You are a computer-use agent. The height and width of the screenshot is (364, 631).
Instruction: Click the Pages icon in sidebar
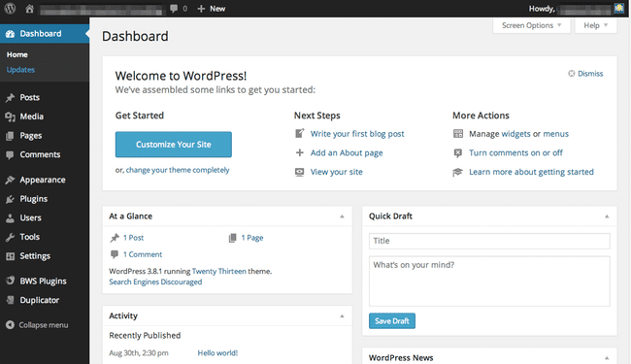pyautogui.click(x=10, y=136)
